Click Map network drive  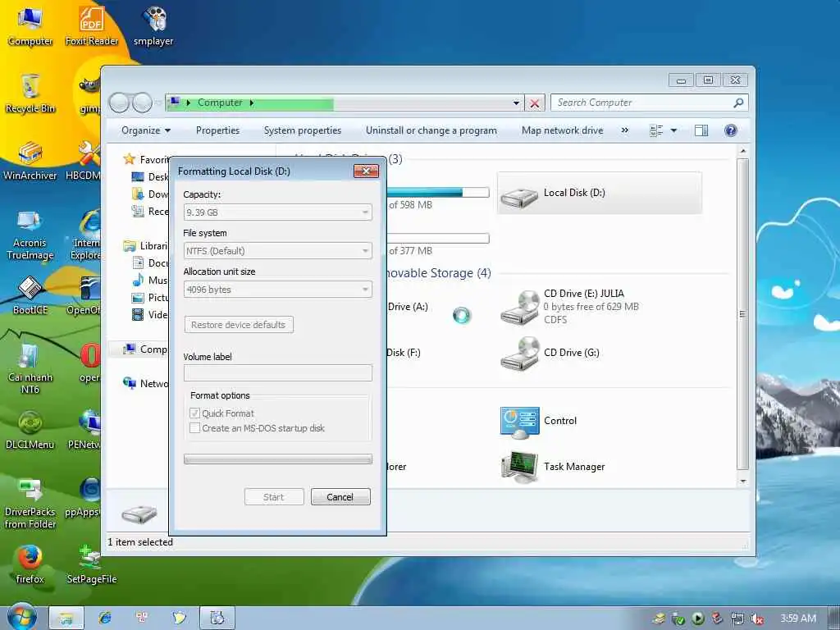tap(562, 130)
